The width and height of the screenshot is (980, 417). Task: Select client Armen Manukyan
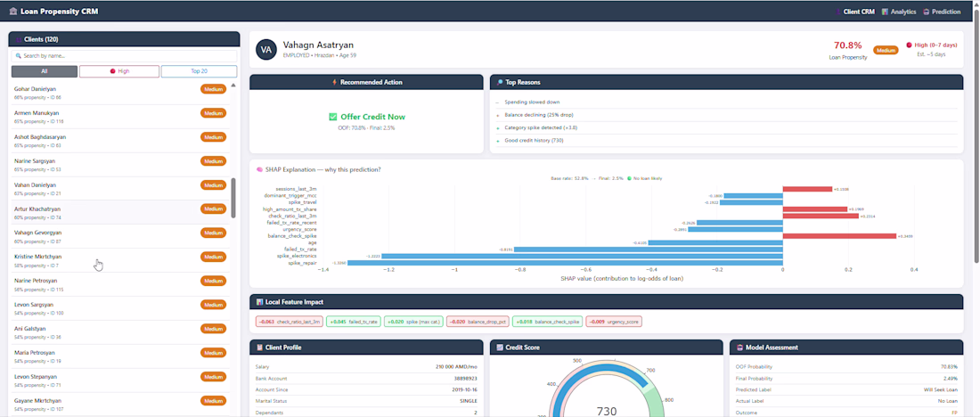[120, 117]
